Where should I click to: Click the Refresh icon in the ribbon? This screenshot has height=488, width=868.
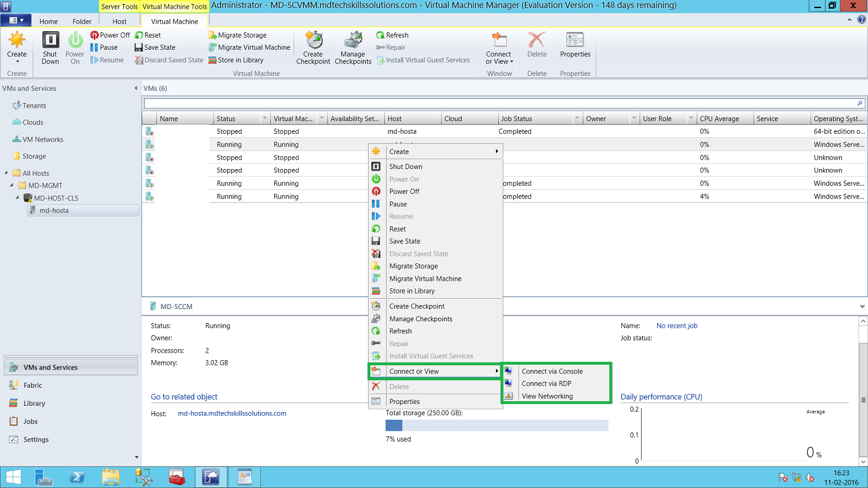pyautogui.click(x=392, y=35)
